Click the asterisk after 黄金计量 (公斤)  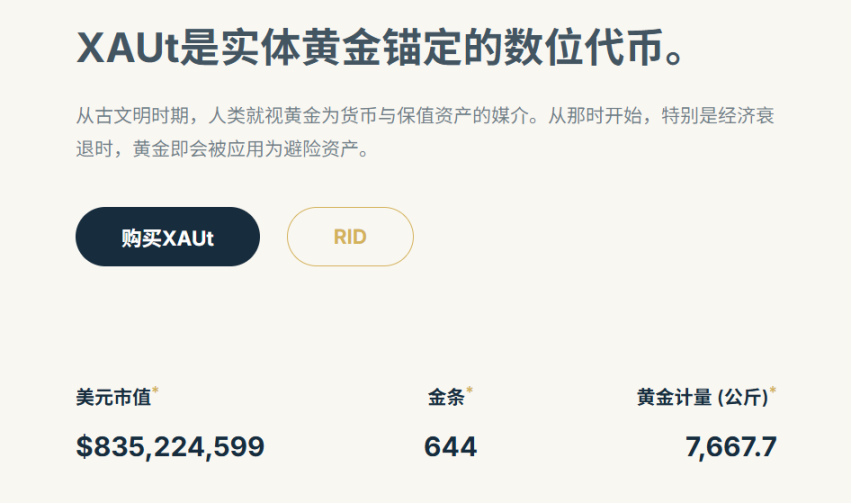point(773,390)
